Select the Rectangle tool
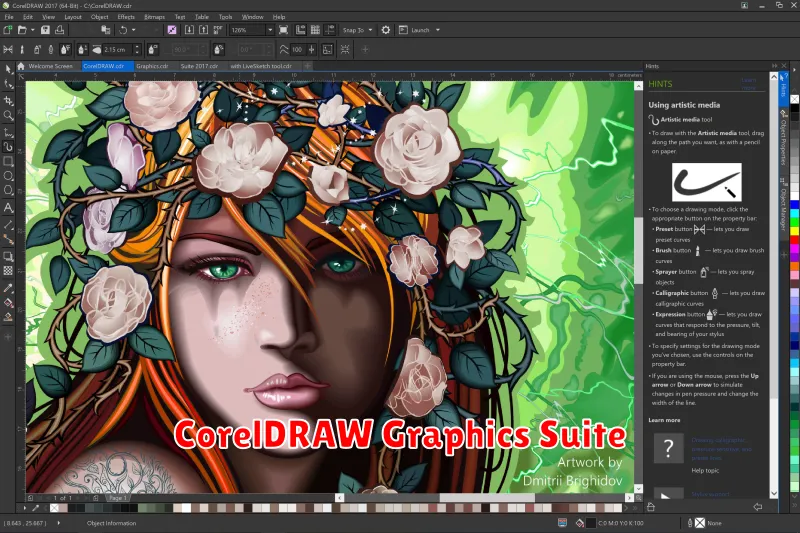This screenshot has height=533, width=800. tap(8, 162)
